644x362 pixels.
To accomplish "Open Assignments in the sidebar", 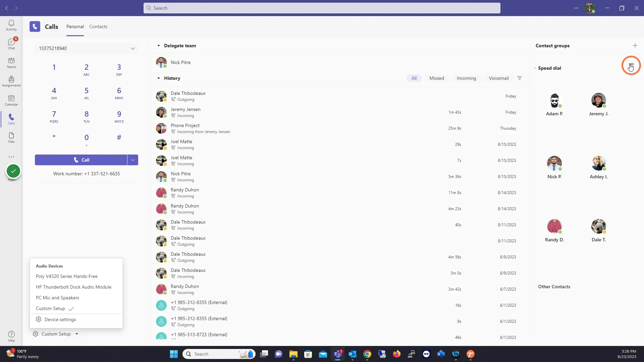I will click(11, 81).
